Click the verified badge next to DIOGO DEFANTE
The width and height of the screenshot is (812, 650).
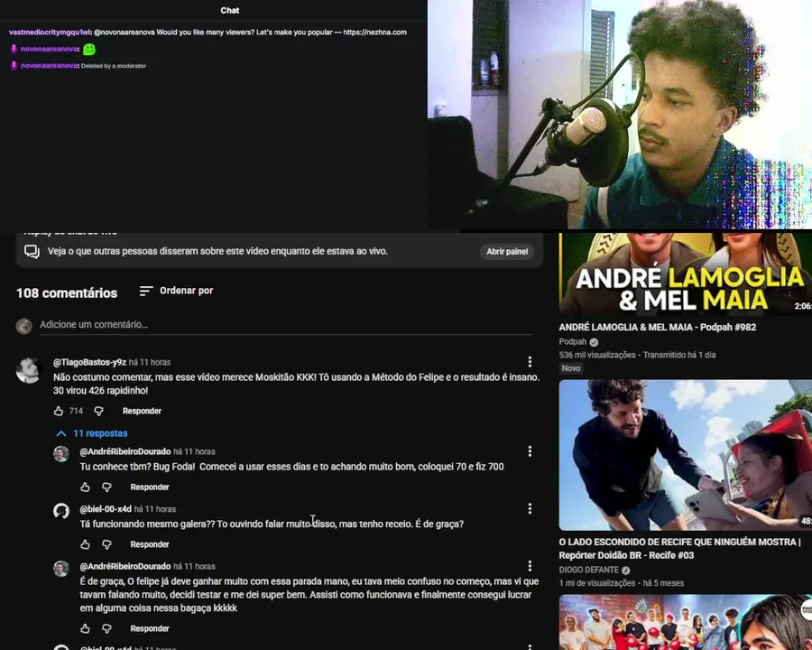click(625, 571)
